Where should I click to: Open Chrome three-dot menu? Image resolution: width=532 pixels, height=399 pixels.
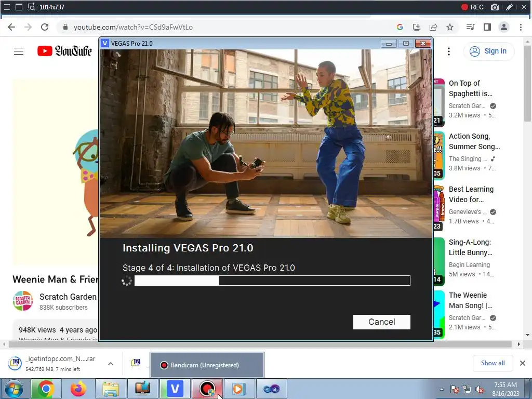[x=521, y=27]
